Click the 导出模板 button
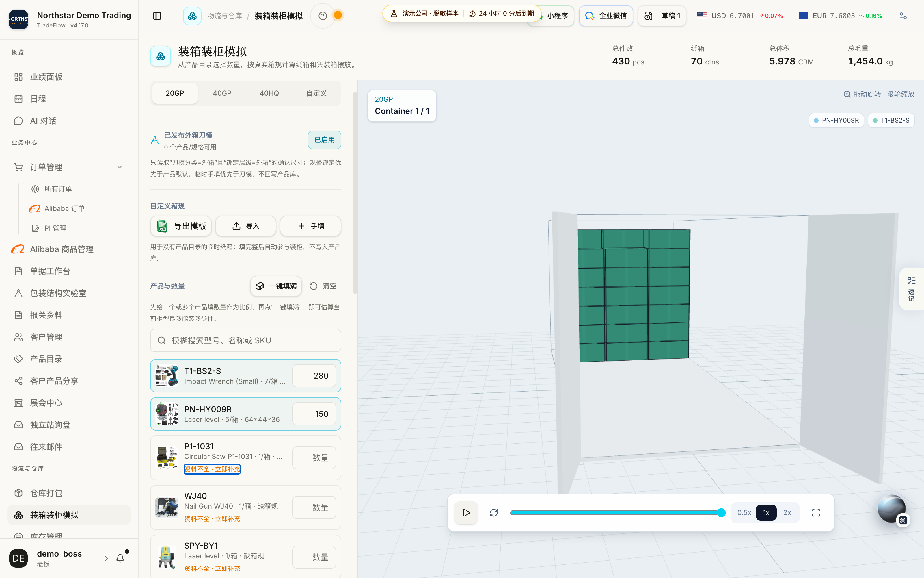 tap(180, 226)
